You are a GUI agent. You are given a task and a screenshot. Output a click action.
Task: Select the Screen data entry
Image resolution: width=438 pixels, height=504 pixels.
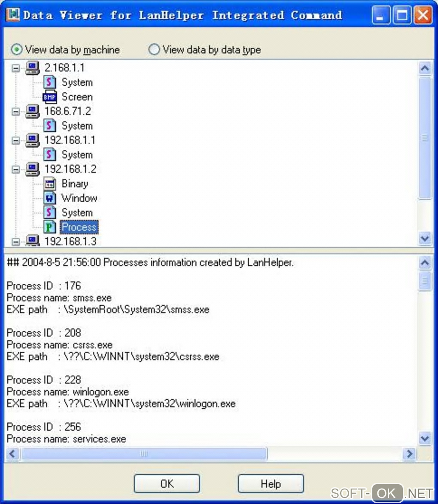77,97
